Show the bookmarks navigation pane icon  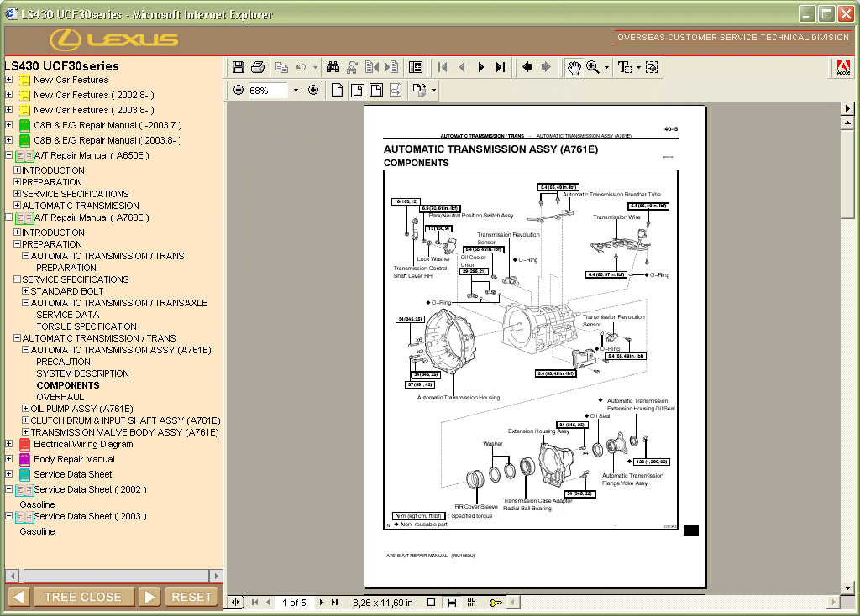click(x=416, y=67)
